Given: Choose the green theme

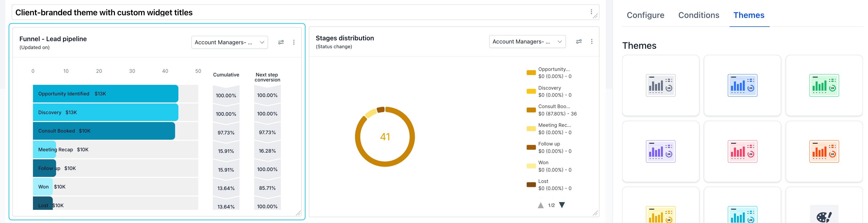Looking at the screenshot, I should (824, 85).
